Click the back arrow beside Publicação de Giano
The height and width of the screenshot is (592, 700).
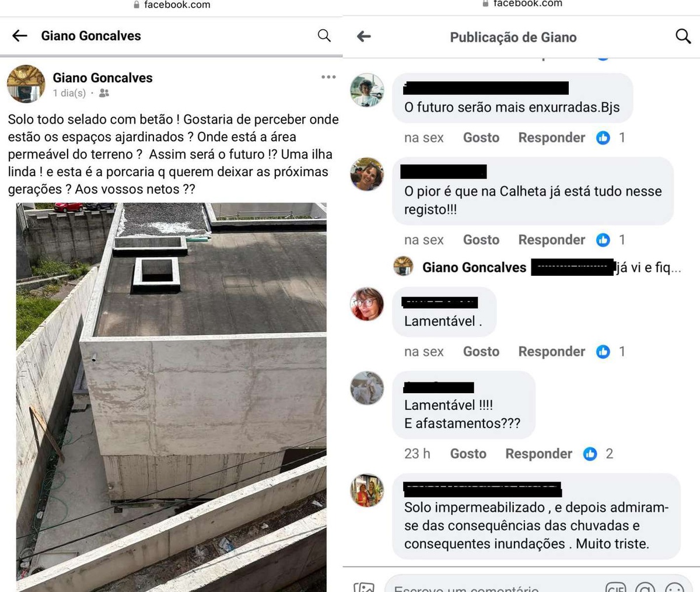[364, 37]
